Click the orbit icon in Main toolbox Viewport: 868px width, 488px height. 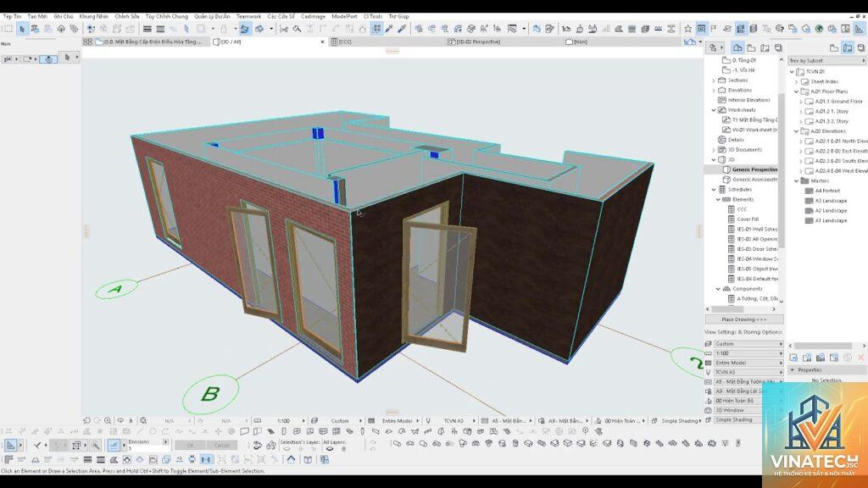pyautogui.click(x=48, y=58)
